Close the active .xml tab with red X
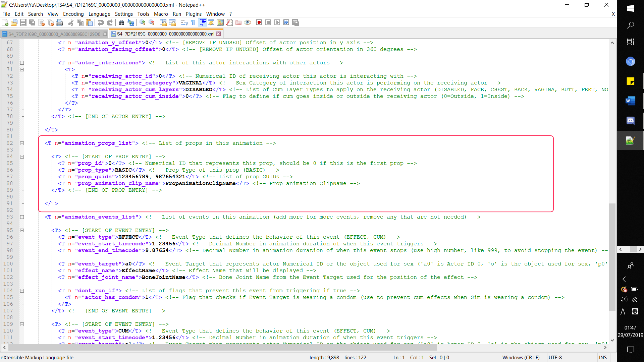 [x=218, y=34]
